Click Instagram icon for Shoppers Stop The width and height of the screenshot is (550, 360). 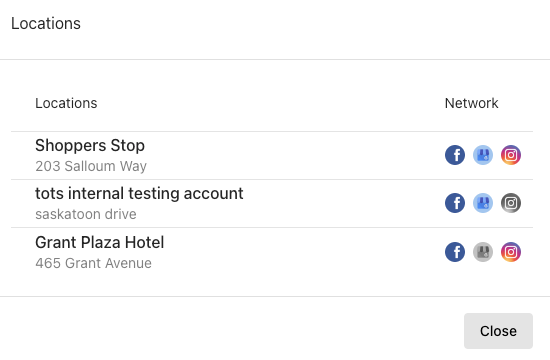[511, 155]
